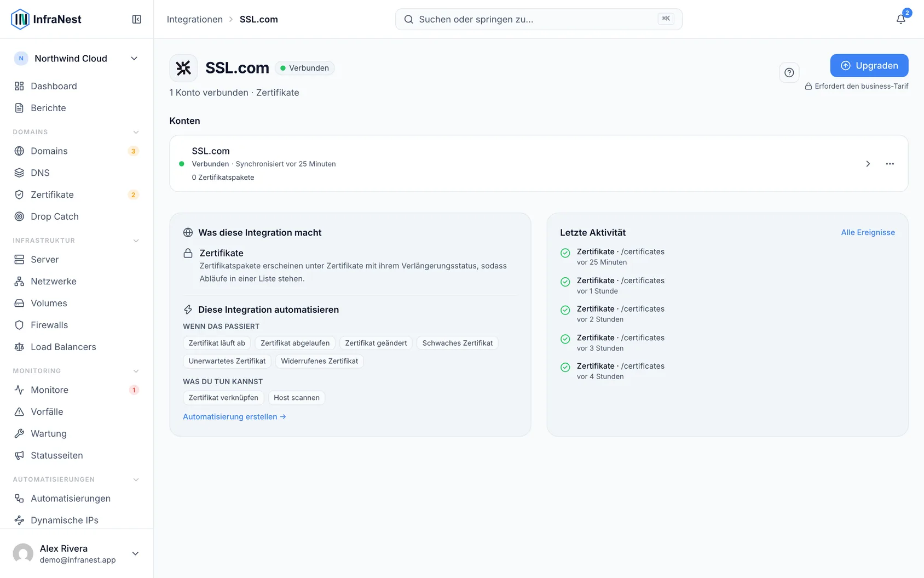Open the Domains section
Viewport: 924px width, 578px height.
[77, 151]
